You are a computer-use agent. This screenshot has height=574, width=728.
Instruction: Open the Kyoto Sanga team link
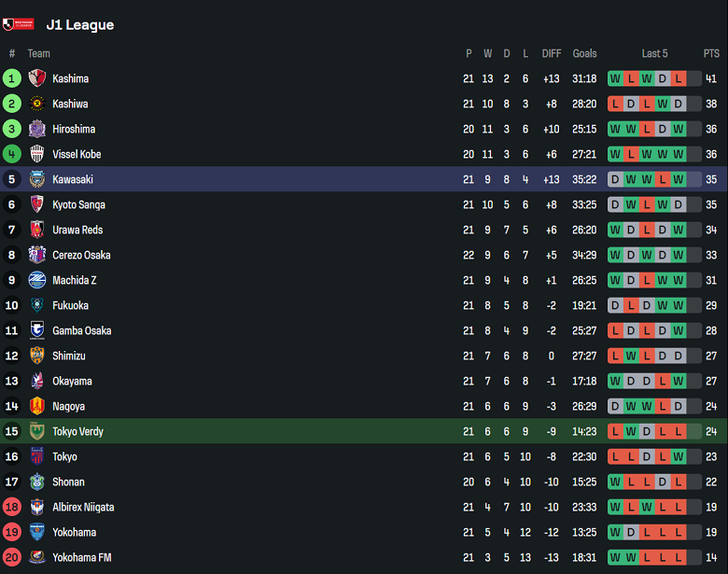click(x=78, y=204)
